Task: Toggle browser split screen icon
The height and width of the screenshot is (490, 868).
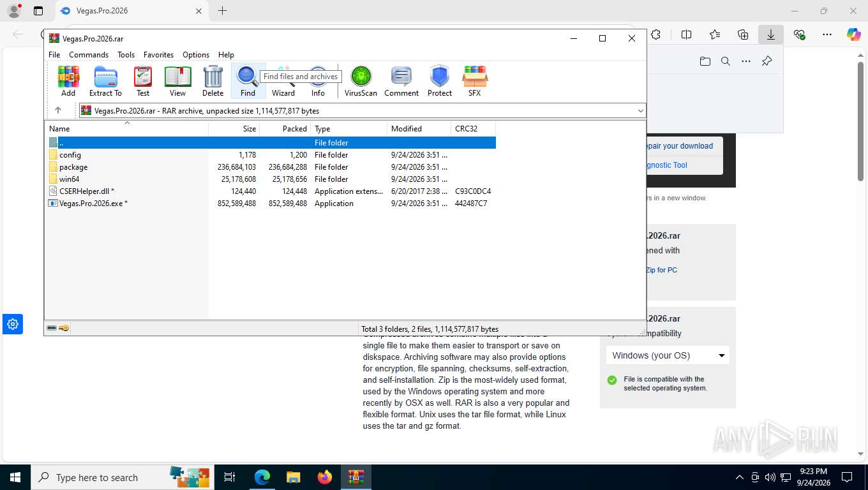Action: click(x=687, y=34)
